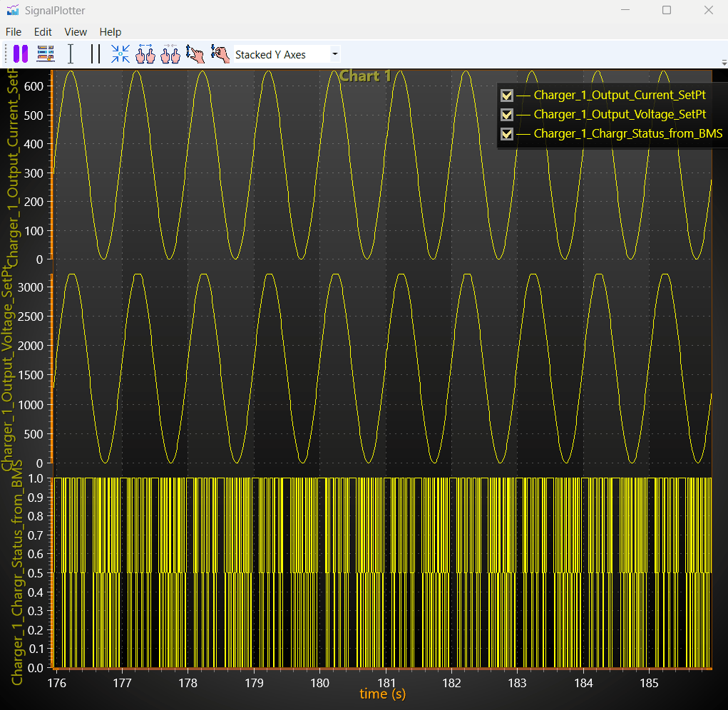Hide the Charger_1_Chargr_Status_from_BMS signal
728x710 pixels.
[x=507, y=133]
